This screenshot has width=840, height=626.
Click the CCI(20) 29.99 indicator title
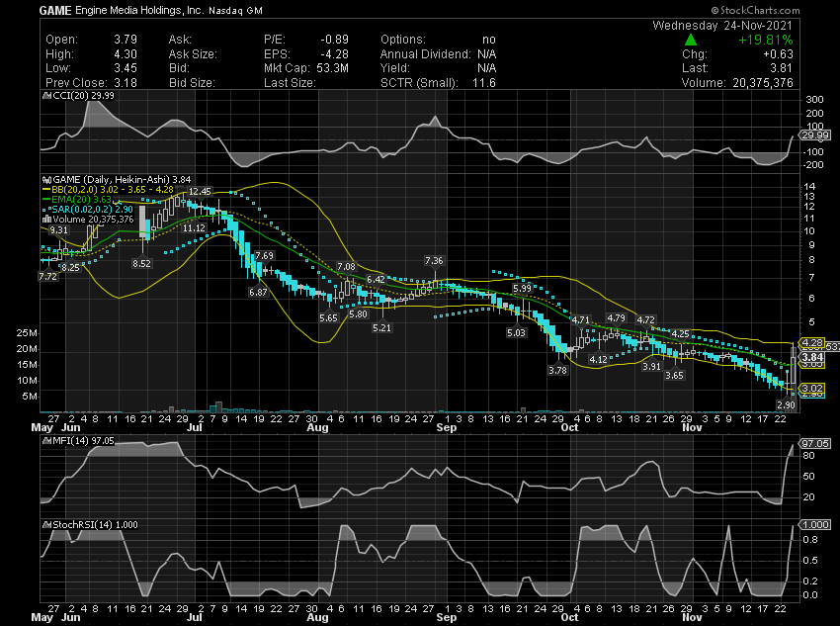click(83, 95)
